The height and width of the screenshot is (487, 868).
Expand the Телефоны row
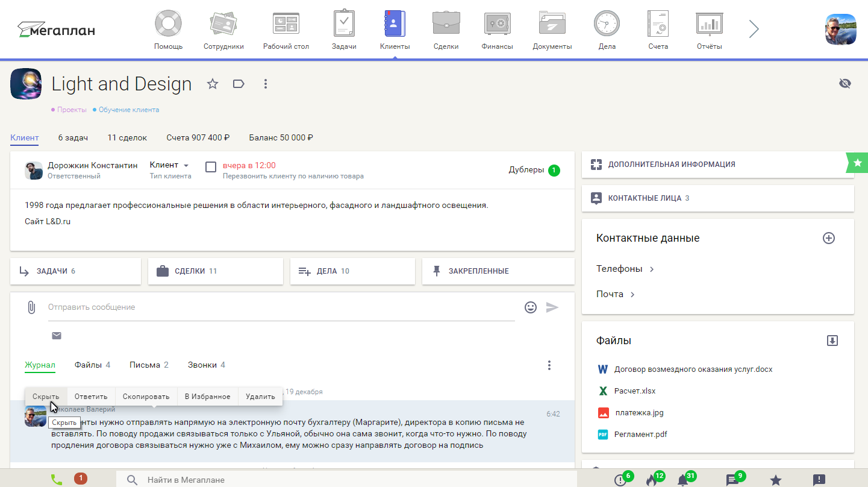pyautogui.click(x=625, y=269)
